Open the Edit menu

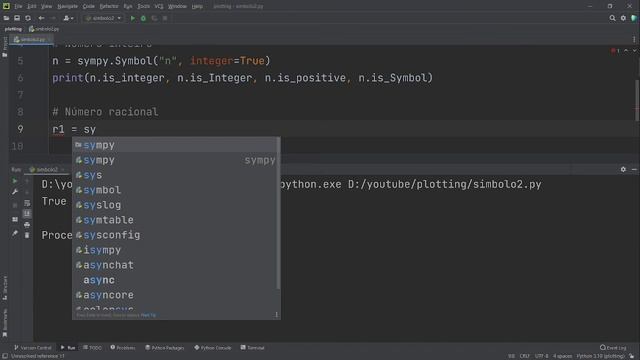pyautogui.click(x=32, y=7)
